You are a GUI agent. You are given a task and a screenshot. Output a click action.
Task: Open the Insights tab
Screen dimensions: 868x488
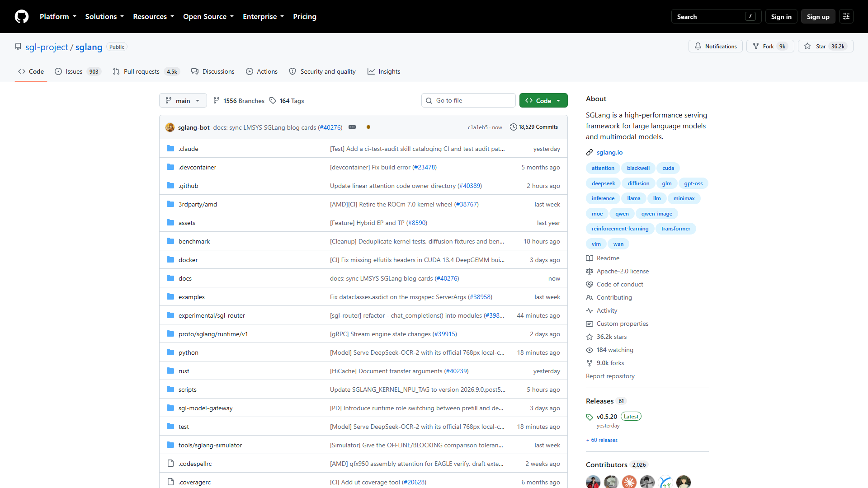click(384, 71)
